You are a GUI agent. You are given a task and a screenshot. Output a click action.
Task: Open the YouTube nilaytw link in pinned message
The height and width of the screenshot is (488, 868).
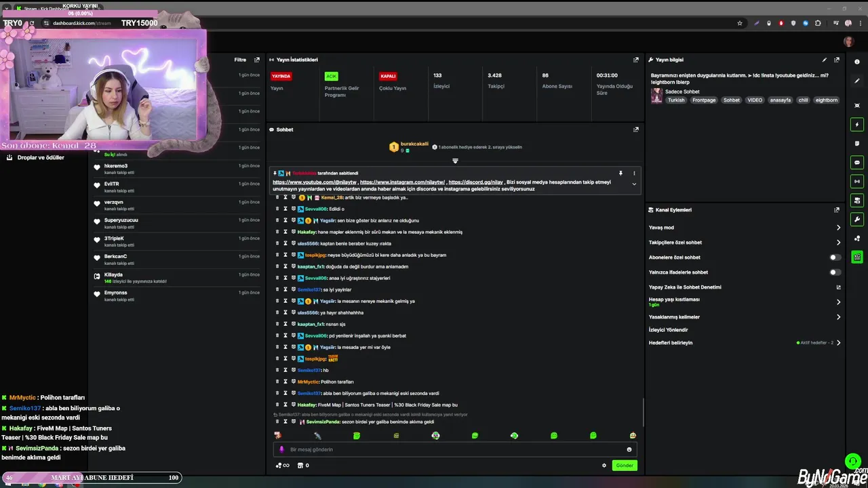tap(315, 182)
